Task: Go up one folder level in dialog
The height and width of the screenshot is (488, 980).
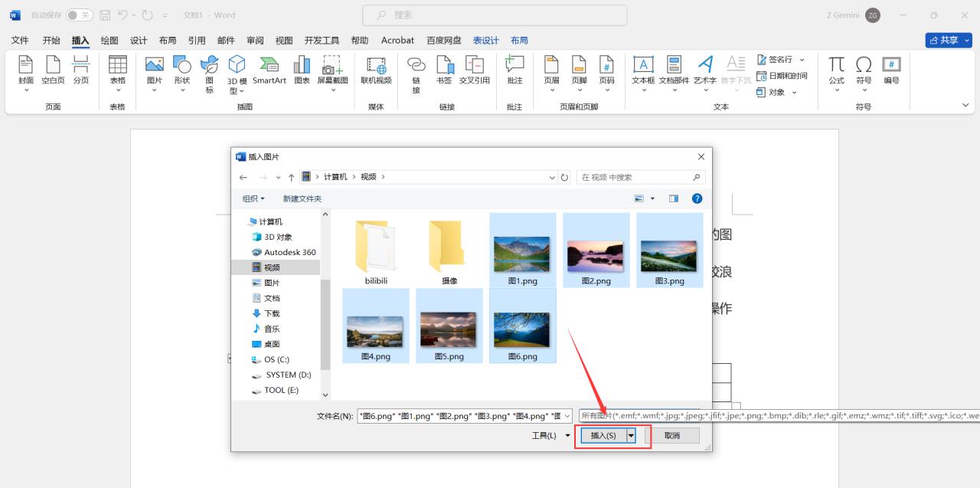Action: click(x=291, y=177)
